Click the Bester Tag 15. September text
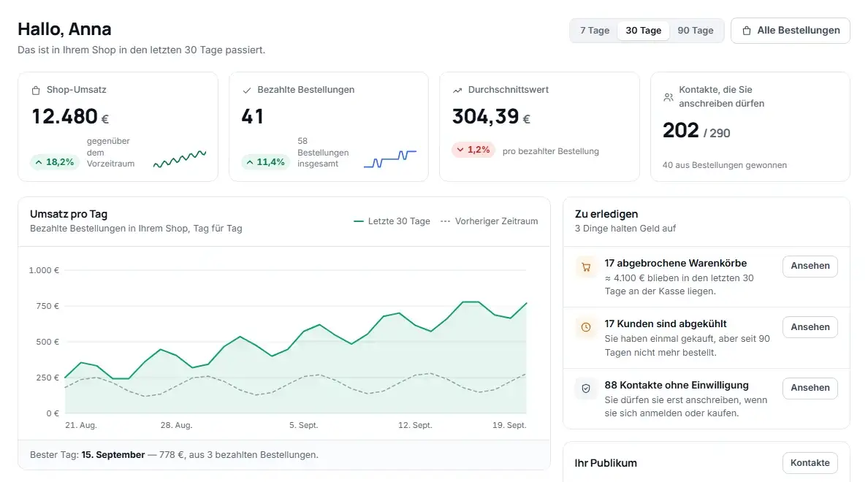This screenshot has height=482, width=868. click(x=174, y=455)
